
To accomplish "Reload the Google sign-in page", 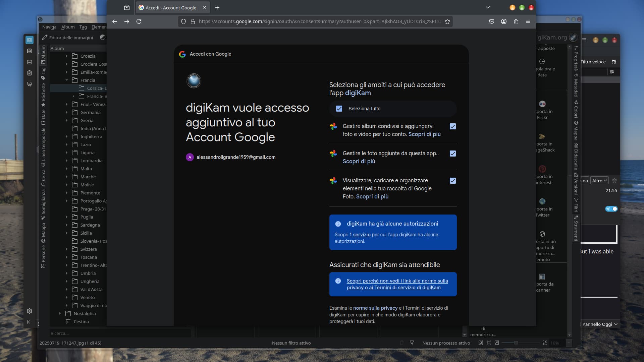I will pyautogui.click(x=139, y=21).
